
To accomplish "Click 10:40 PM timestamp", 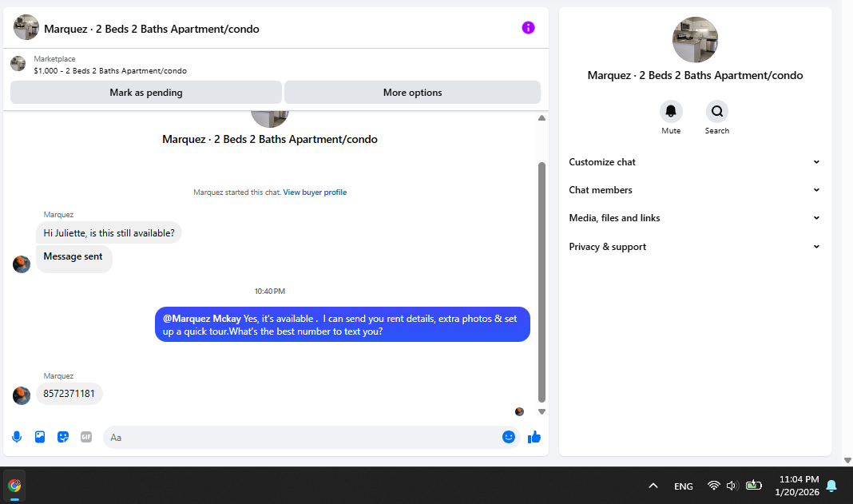I will (x=270, y=292).
